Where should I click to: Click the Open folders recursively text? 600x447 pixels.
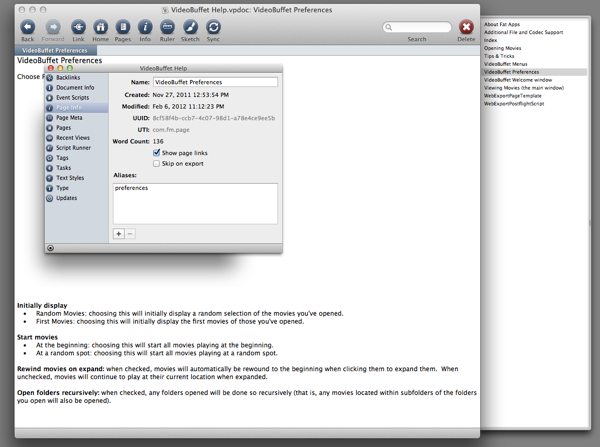coord(58,393)
